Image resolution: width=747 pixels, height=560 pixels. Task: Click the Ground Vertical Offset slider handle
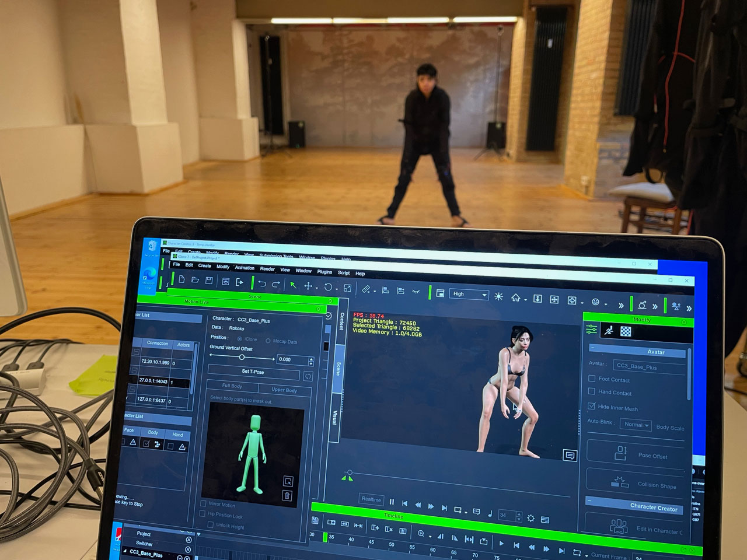(x=242, y=357)
